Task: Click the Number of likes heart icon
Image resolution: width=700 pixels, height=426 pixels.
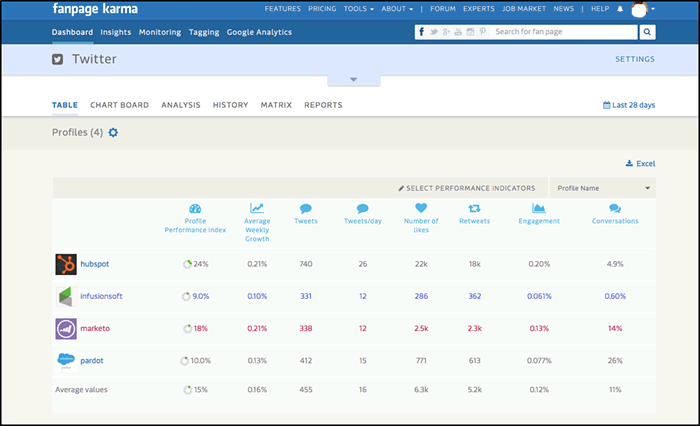Action: coord(421,208)
